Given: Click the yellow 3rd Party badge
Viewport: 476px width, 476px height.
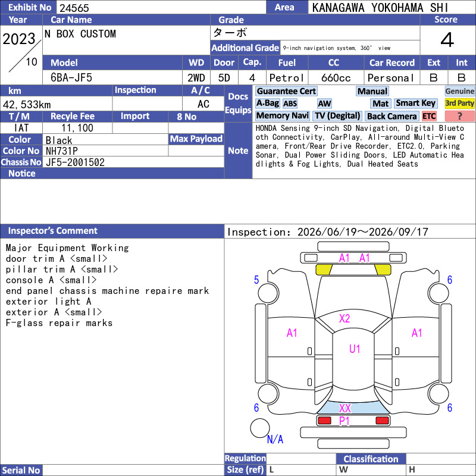Looking at the screenshot, I should click(x=459, y=103).
